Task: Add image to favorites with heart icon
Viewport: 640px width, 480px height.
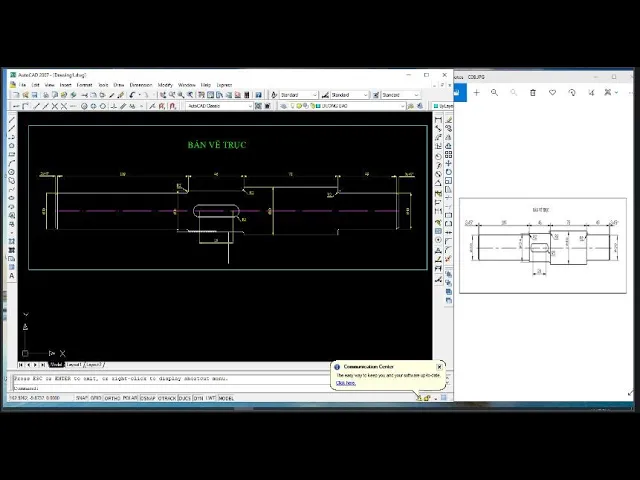Action: [x=552, y=92]
